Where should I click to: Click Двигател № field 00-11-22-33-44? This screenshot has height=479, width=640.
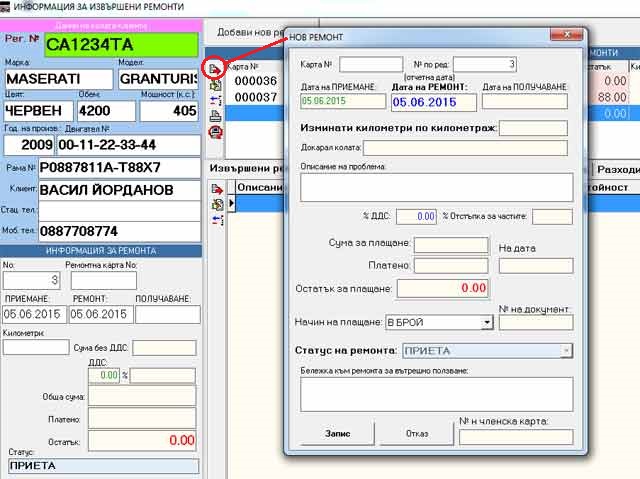[x=129, y=145]
